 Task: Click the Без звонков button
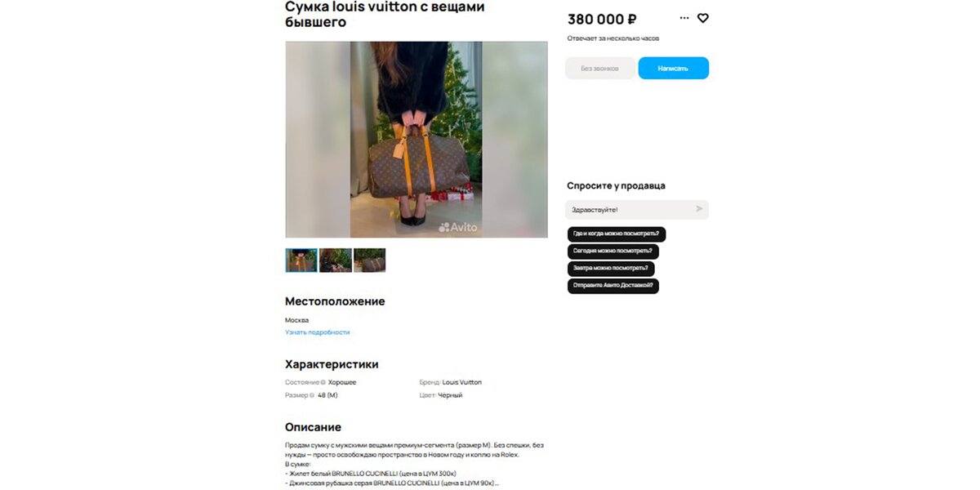pos(599,69)
